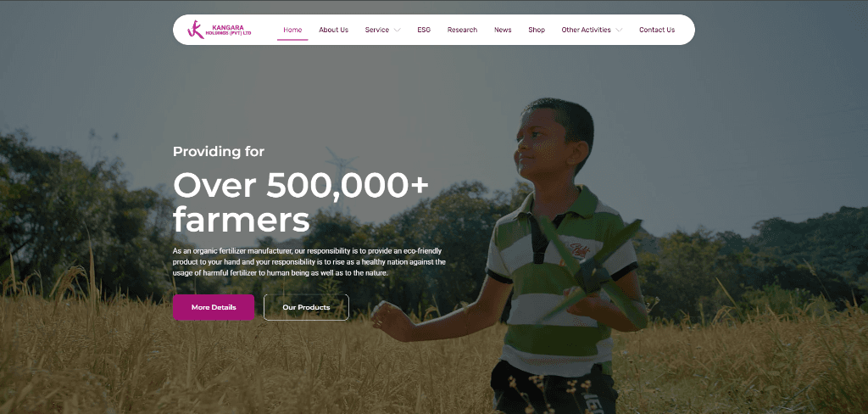Click the Kangara Holdings (PVT) LTD brand text
Image resolution: width=868 pixels, height=414 pixels.
(227, 30)
